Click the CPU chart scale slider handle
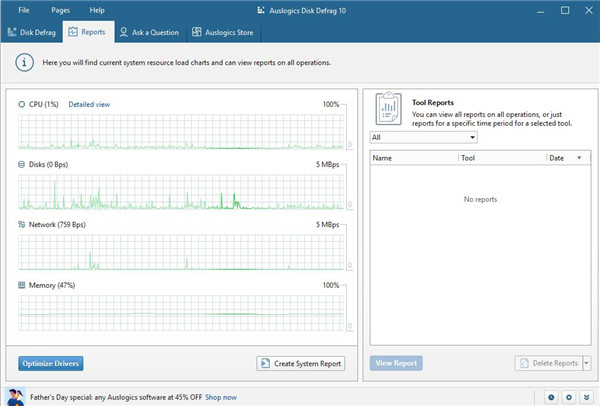600x406 pixels. click(349, 144)
